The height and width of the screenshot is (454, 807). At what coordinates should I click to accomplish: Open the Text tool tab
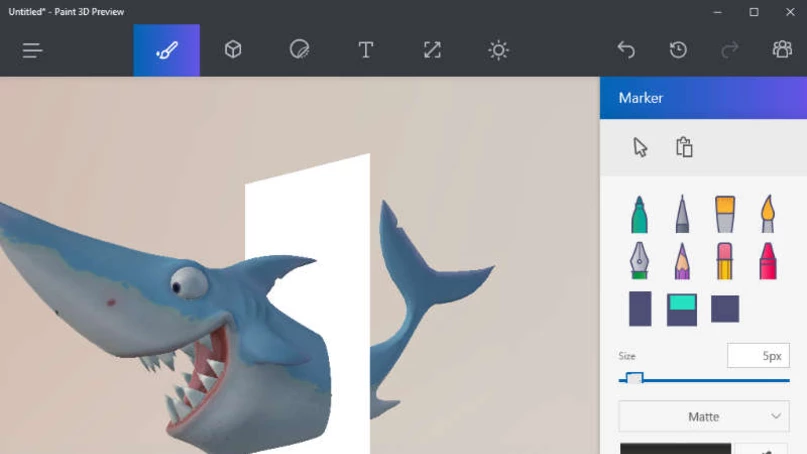(x=365, y=50)
